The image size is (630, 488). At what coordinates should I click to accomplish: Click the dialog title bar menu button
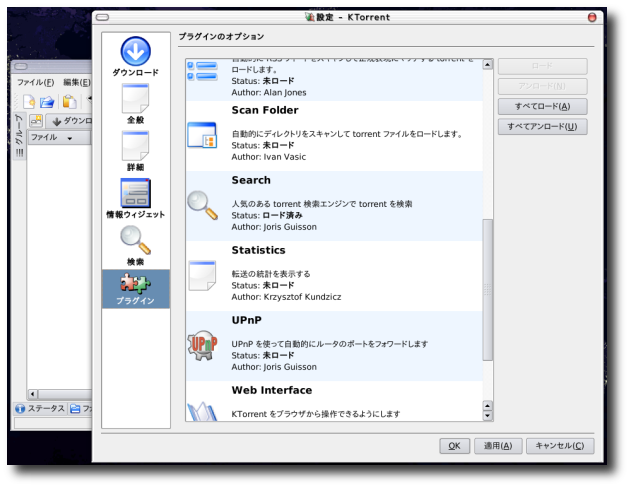[102, 17]
